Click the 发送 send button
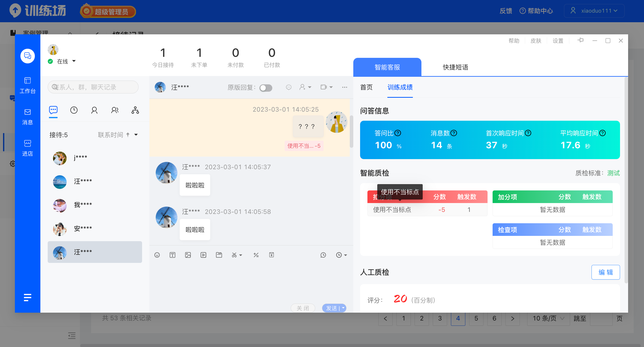644x347 pixels. point(332,308)
